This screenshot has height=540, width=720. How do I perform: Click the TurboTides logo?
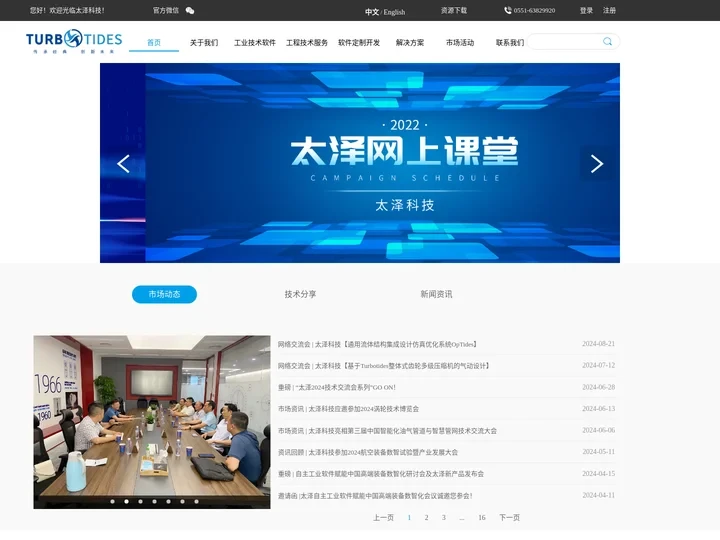tap(74, 41)
